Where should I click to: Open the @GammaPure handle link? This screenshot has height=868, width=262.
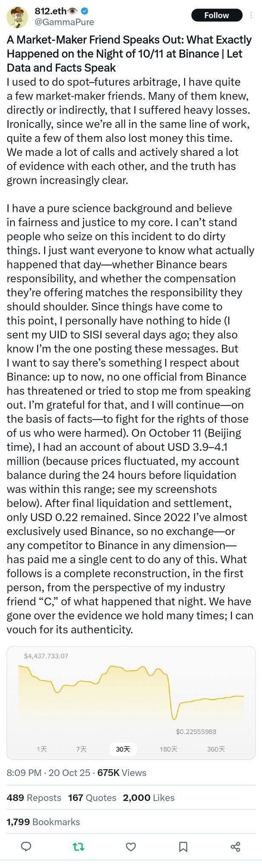64,22
